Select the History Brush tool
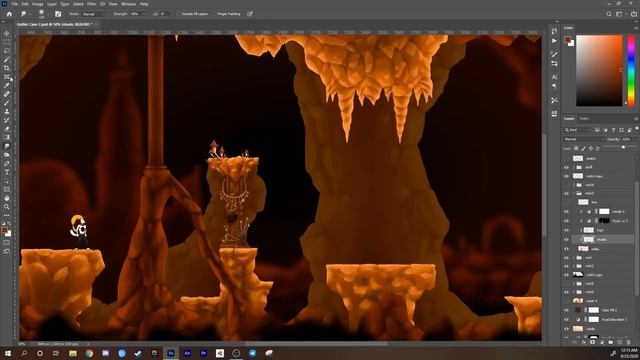Image resolution: width=640 pixels, height=360 pixels. point(7,120)
